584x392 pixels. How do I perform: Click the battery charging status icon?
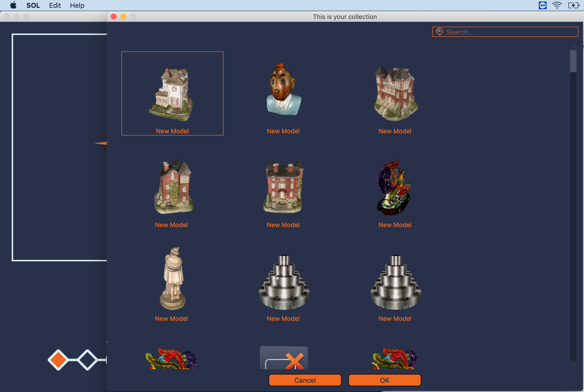click(574, 5)
